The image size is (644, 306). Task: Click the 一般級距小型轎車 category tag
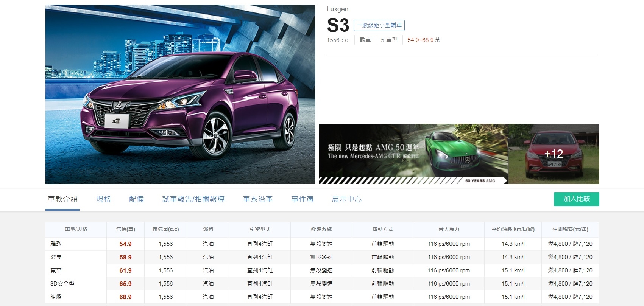(x=379, y=25)
